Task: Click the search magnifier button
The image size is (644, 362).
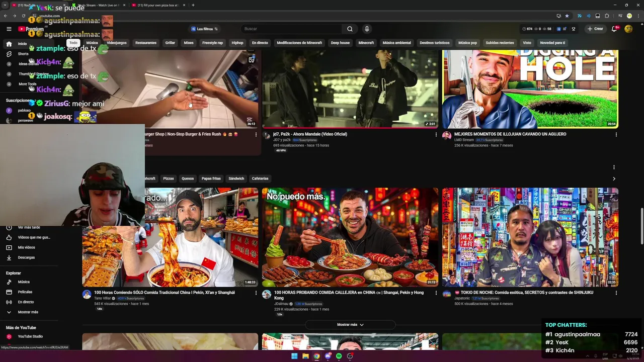Action: (x=350, y=29)
